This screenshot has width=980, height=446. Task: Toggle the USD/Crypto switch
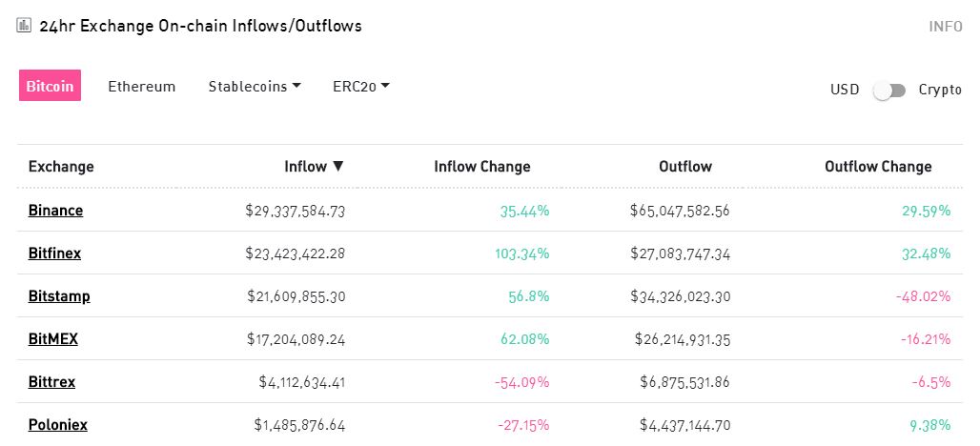tap(889, 90)
